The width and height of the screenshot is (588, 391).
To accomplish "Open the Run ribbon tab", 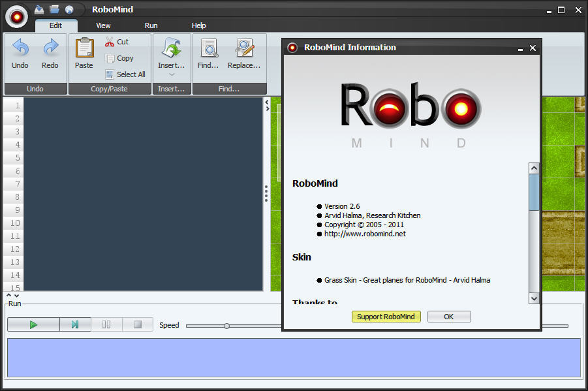I will pos(151,25).
